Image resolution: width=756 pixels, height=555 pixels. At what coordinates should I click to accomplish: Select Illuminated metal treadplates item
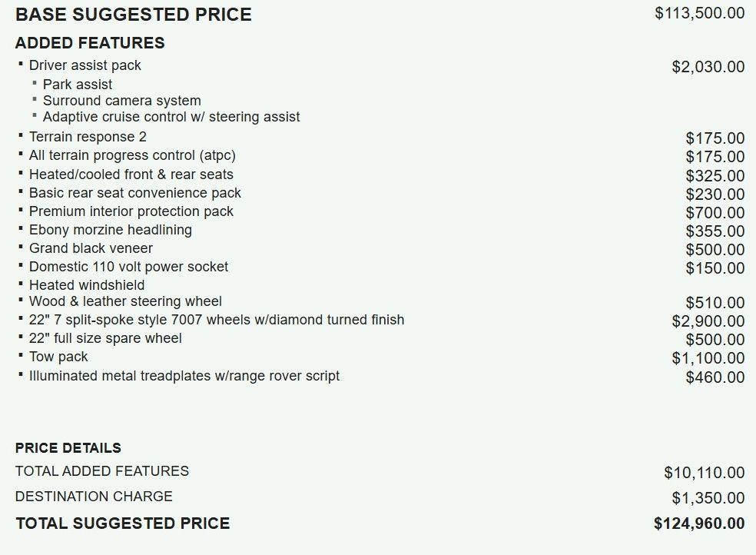(x=184, y=376)
